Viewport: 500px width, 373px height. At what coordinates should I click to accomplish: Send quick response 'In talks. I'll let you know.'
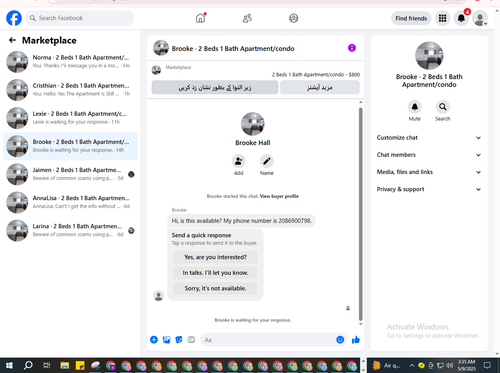pyautogui.click(x=215, y=273)
